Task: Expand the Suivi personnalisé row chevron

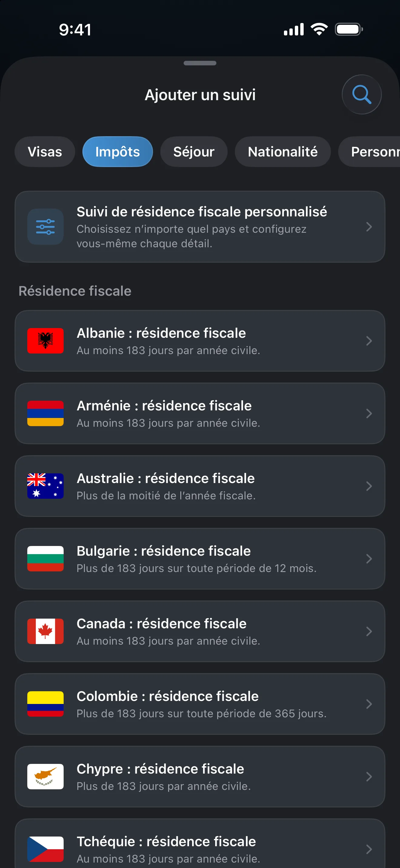Action: [369, 227]
